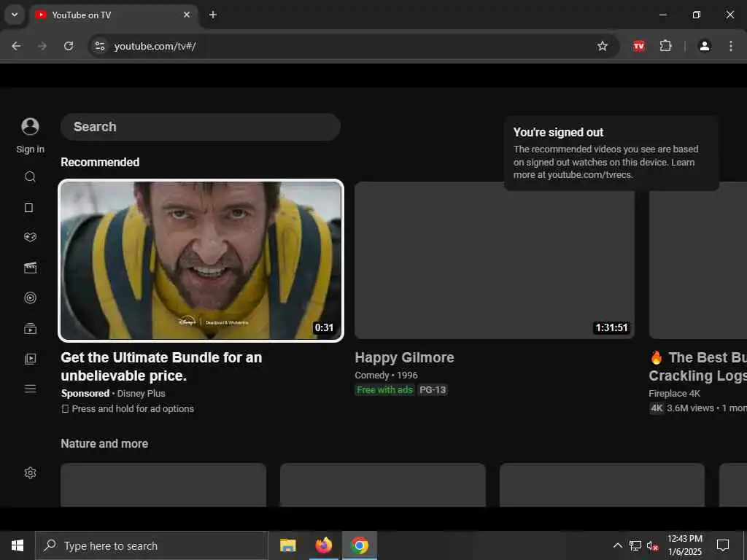The image size is (747, 560).
Task: Open a new browser tab
Action: (x=213, y=15)
